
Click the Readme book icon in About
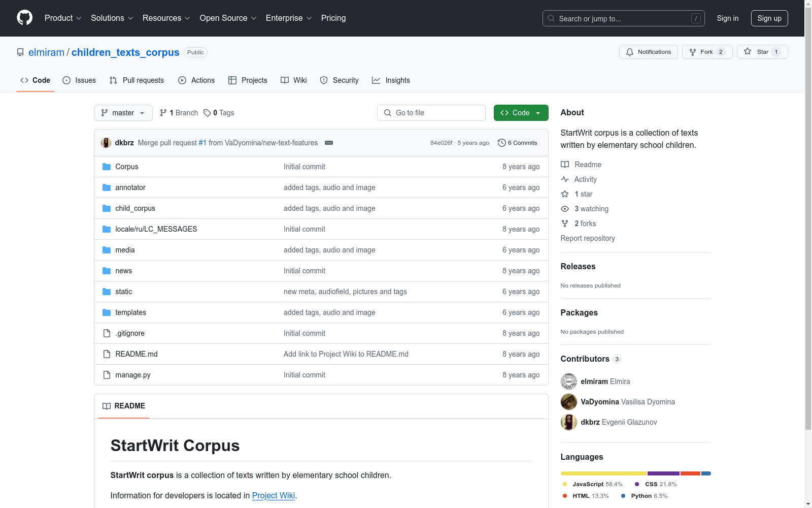click(565, 165)
